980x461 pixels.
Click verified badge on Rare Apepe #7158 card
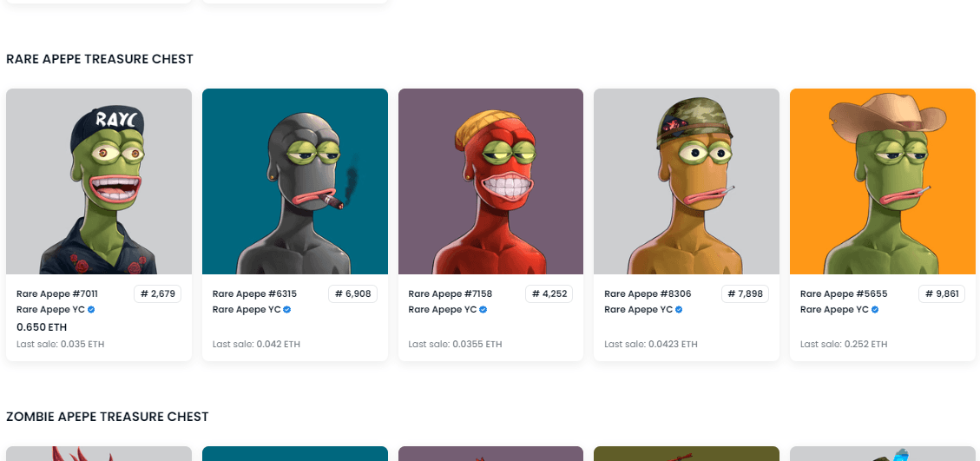[x=483, y=310]
